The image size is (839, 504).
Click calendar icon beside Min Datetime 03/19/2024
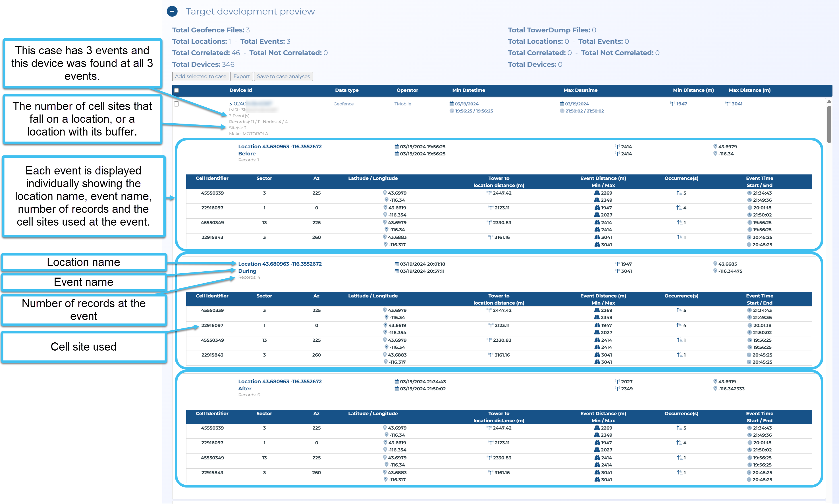(x=451, y=104)
